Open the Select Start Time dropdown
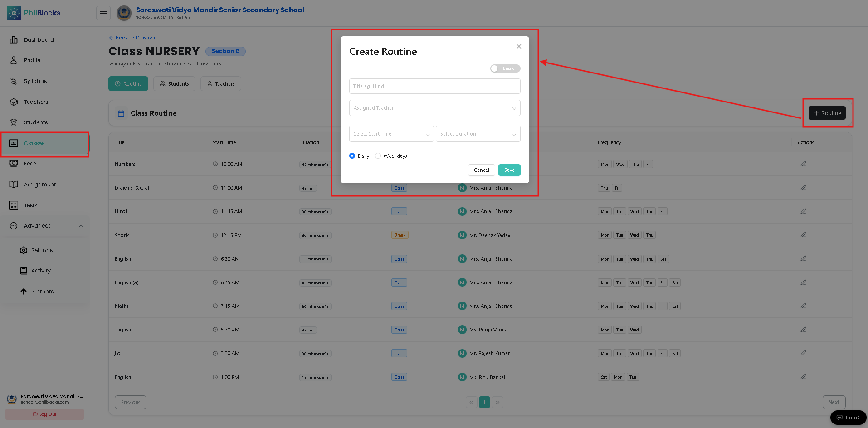The height and width of the screenshot is (428, 868). [391, 134]
